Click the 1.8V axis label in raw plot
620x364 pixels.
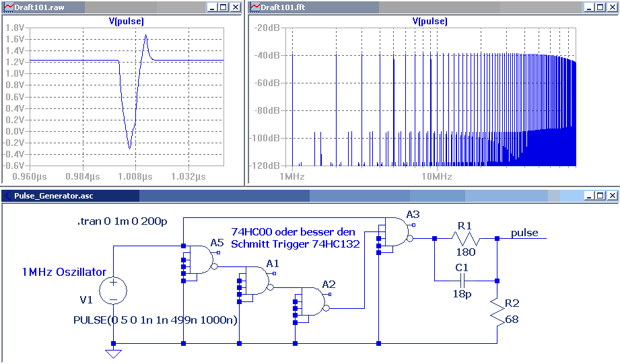tap(15, 28)
